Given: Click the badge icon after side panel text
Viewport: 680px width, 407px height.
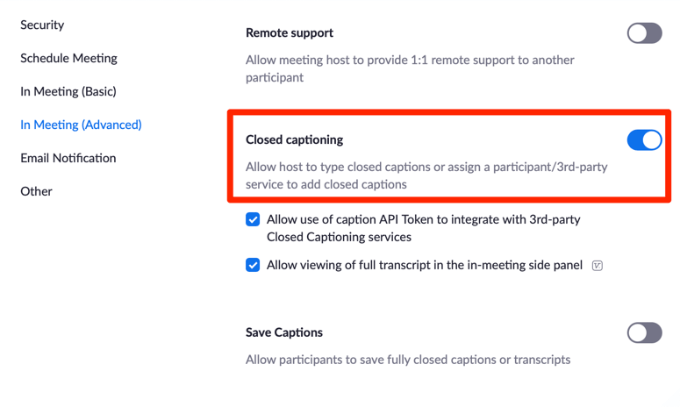Looking at the screenshot, I should pyautogui.click(x=597, y=266).
